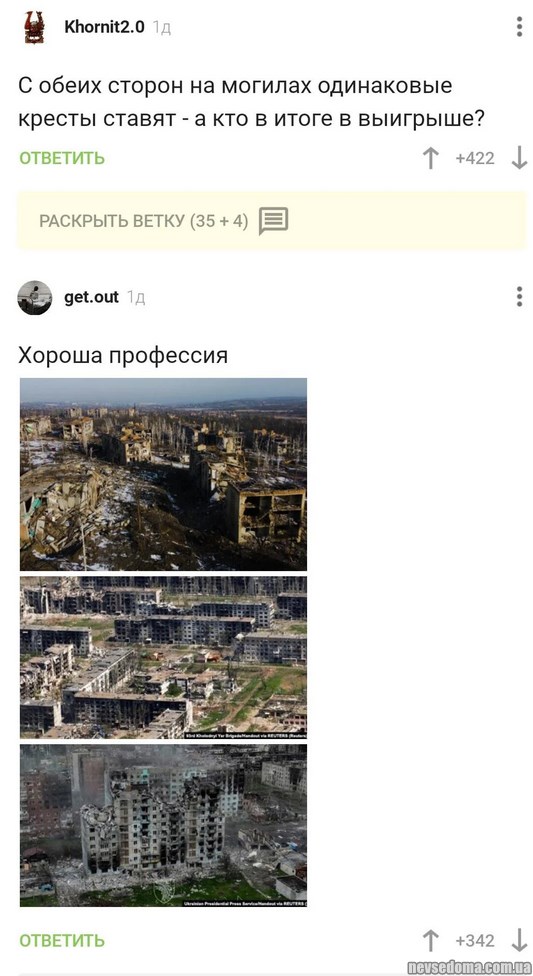Open three-dot menu on Khornit2.0 comment
The image size is (533, 976).
pyautogui.click(x=519, y=27)
